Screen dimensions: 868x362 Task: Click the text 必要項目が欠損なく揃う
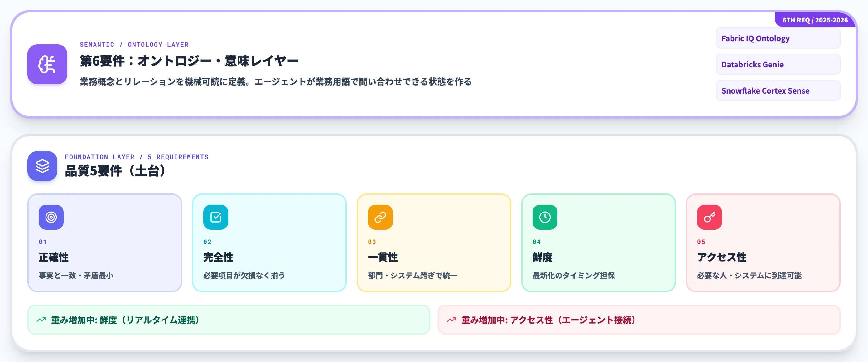click(244, 276)
